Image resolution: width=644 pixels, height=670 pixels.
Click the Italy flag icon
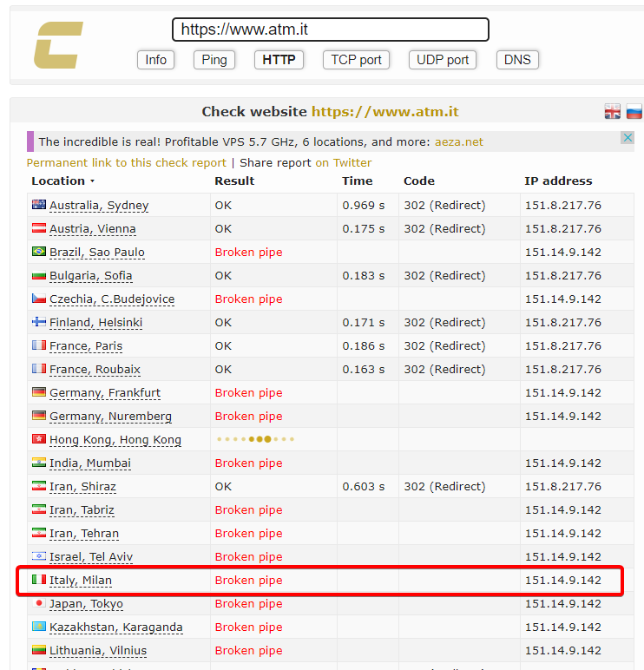point(39,580)
